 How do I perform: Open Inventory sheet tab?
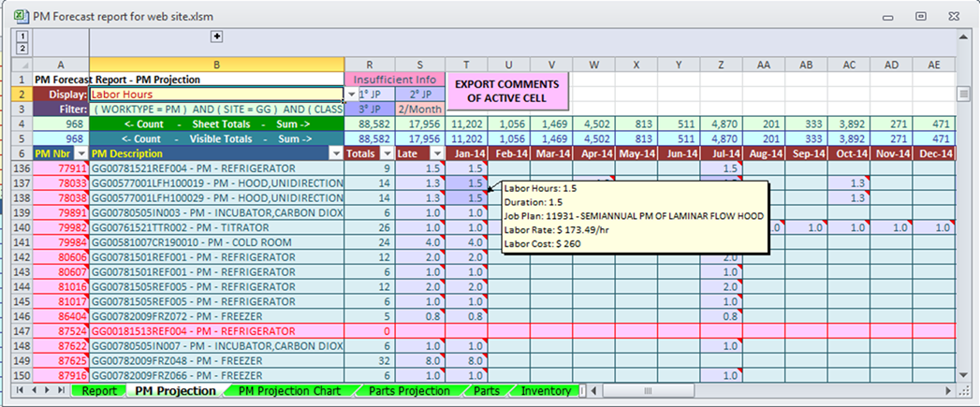point(546,391)
